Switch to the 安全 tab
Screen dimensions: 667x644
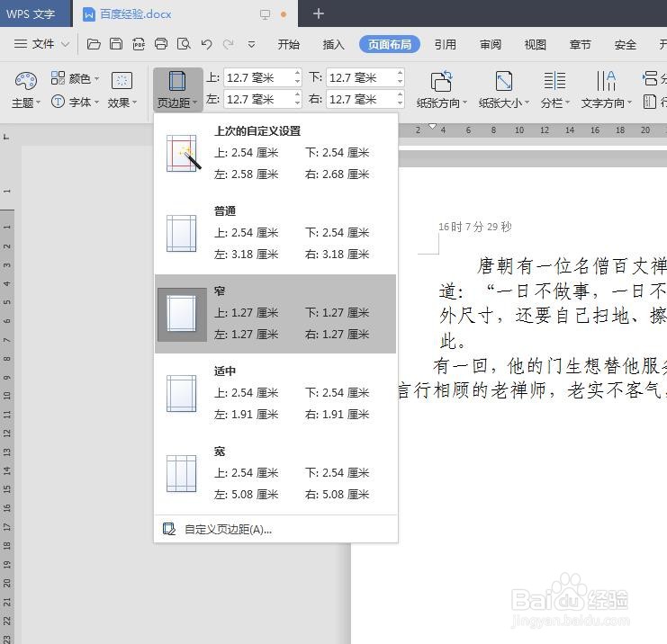pos(625,44)
